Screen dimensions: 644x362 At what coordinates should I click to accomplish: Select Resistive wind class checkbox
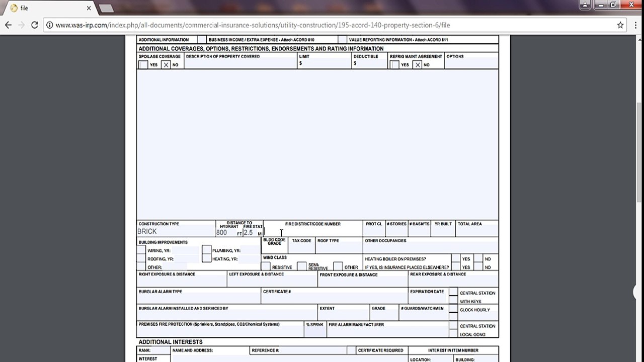(x=266, y=266)
